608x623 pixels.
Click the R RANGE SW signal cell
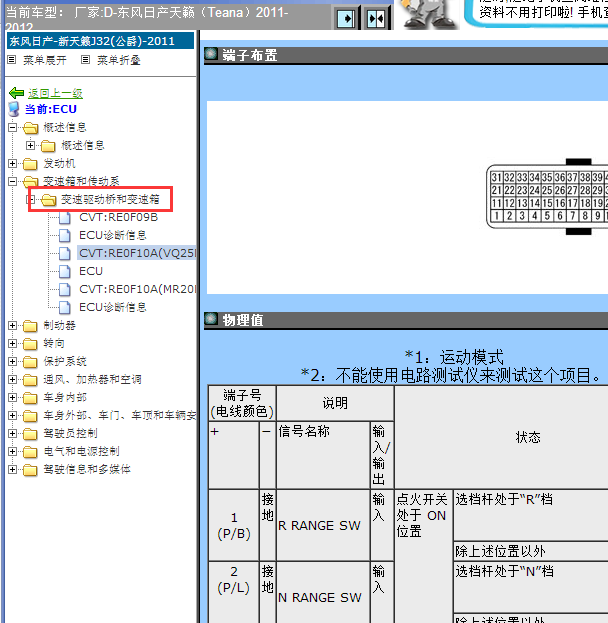323,525
